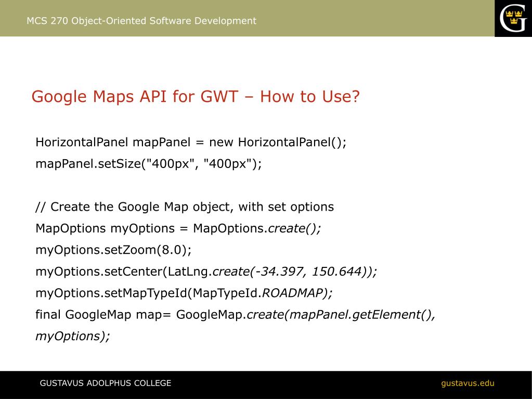Click the comment '// Create the Google Map object, with set options'

[185, 207]
